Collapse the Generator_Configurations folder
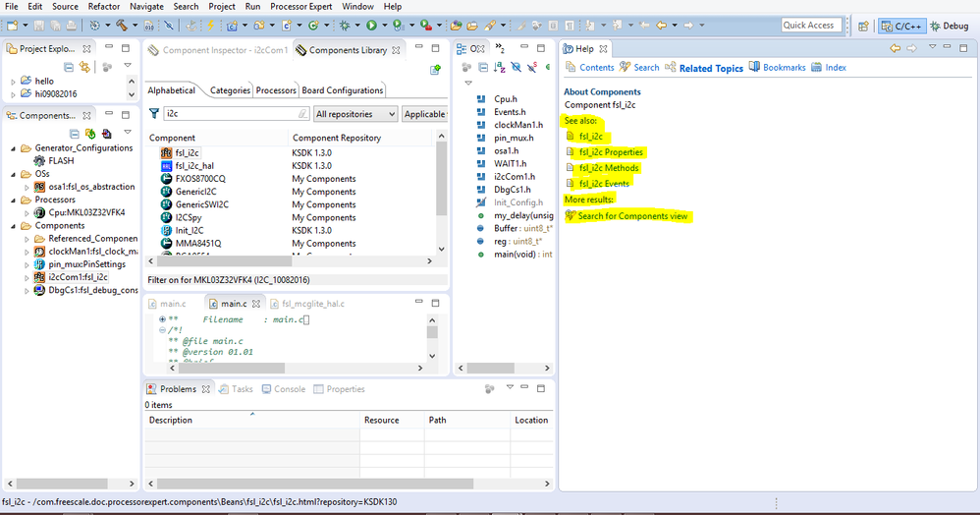Image resolution: width=980 pixels, height=515 pixels. click(13, 148)
